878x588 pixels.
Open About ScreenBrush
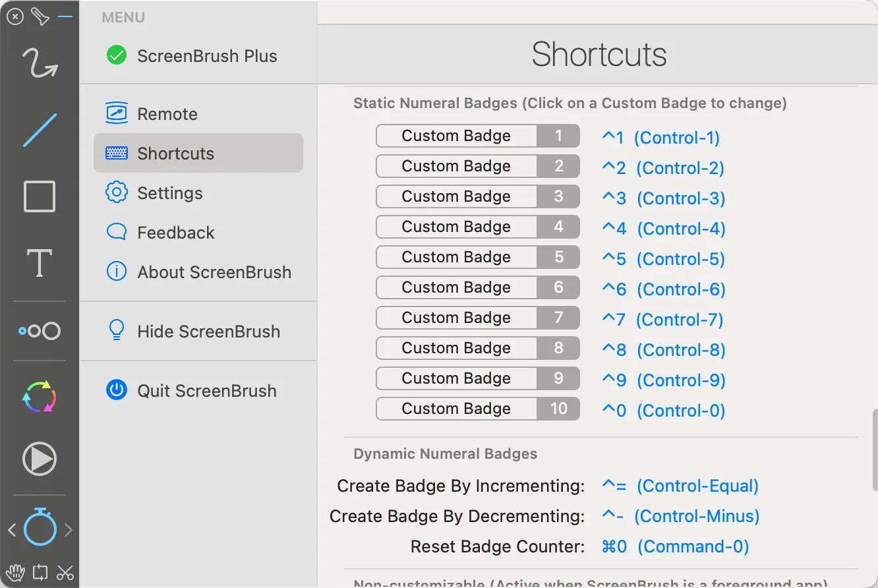point(198,272)
